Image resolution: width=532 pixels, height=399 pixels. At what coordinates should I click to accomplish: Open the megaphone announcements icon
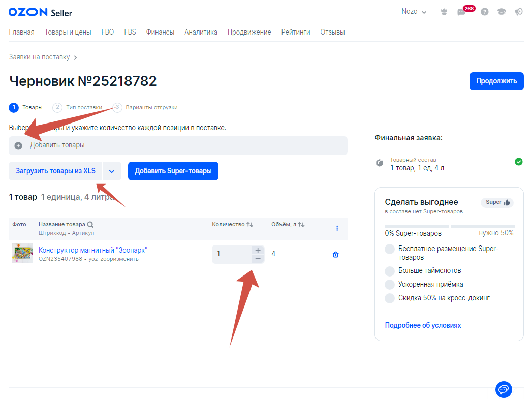[x=519, y=12]
